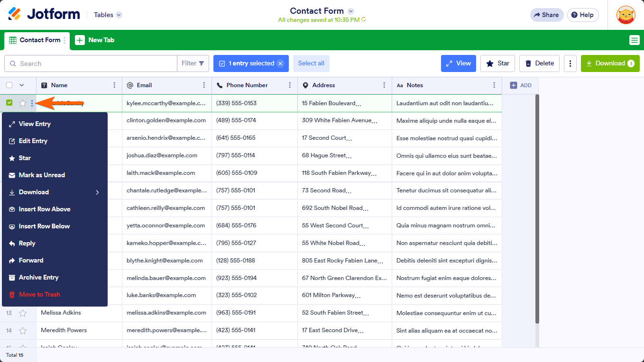644x362 pixels.
Task: Click the Address column location pin icon
Action: (x=305, y=85)
